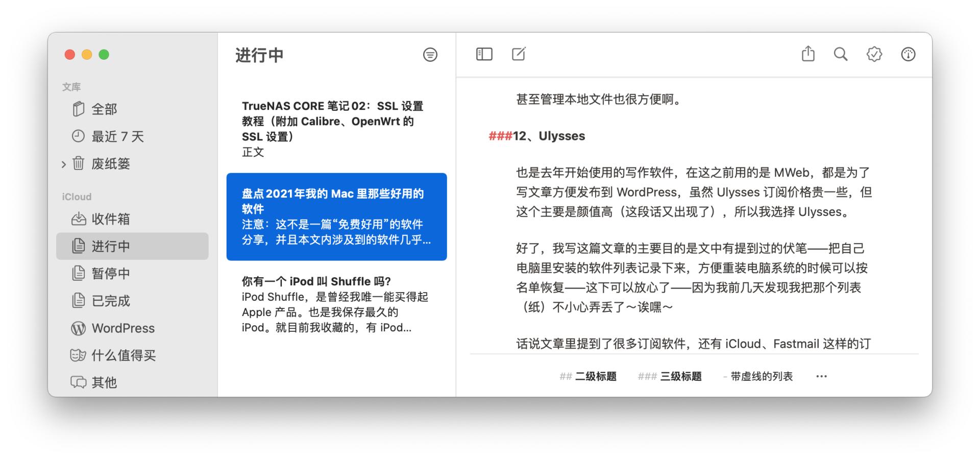Insert 带虚线的列表 from the bottom bar

pos(759,376)
